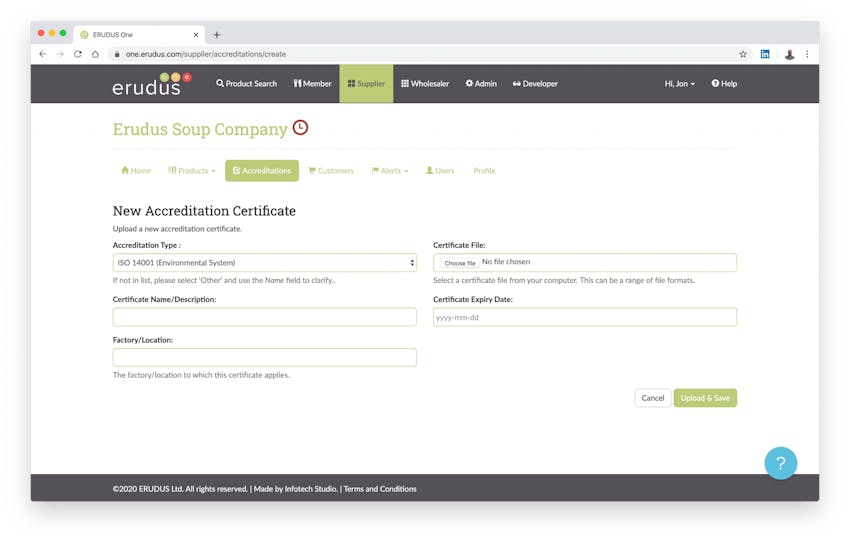850x542 pixels.
Task: Open the Member section
Action: (312, 83)
